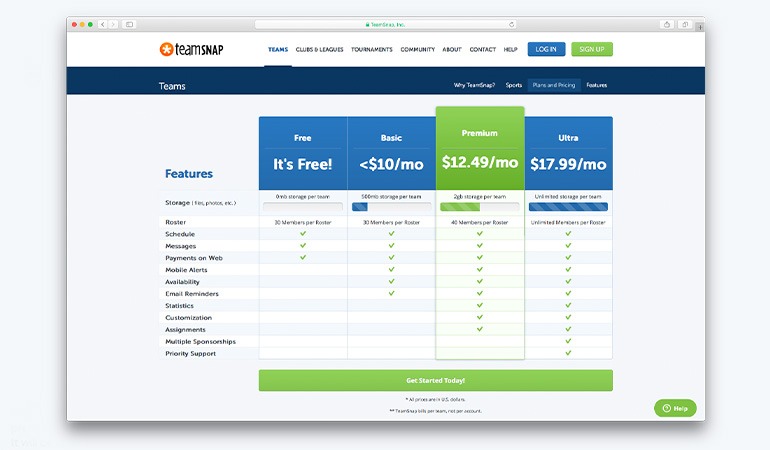Open the Contact nav item
Viewport: 770px width, 450px height.
coord(483,49)
